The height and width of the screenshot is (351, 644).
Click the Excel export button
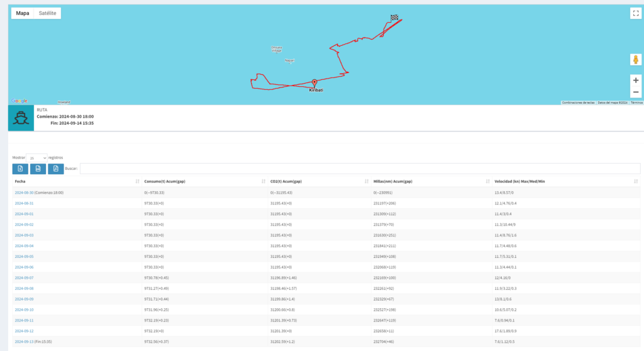coord(20,169)
